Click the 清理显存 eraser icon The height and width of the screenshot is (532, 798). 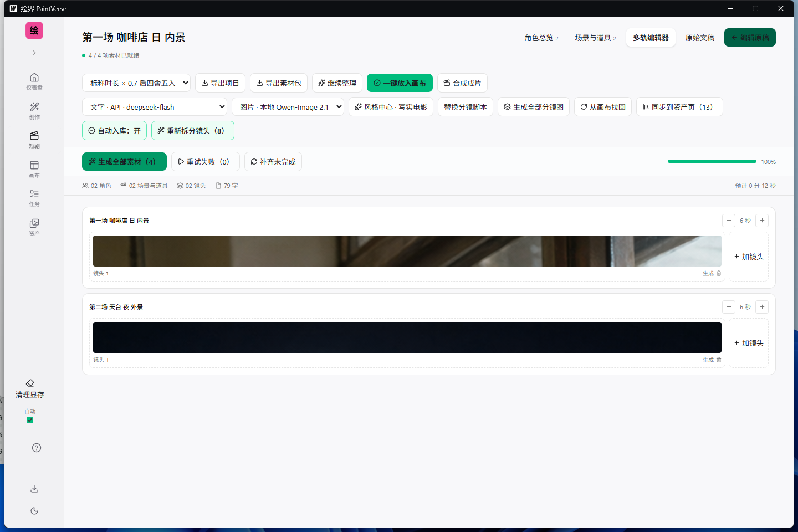point(30,383)
